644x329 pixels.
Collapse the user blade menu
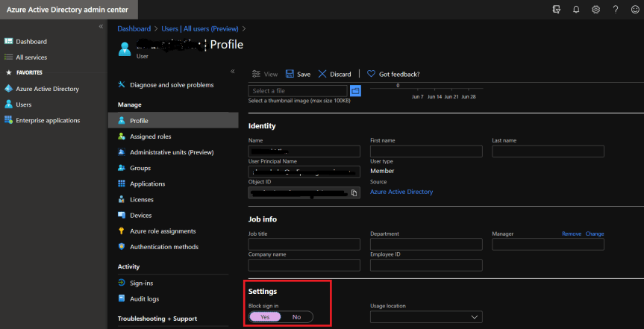232,71
